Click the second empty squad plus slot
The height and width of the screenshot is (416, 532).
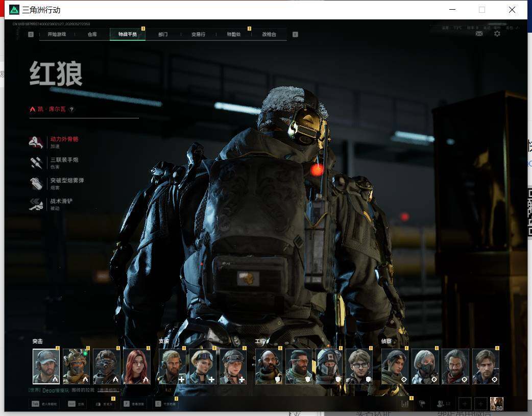pos(480,404)
